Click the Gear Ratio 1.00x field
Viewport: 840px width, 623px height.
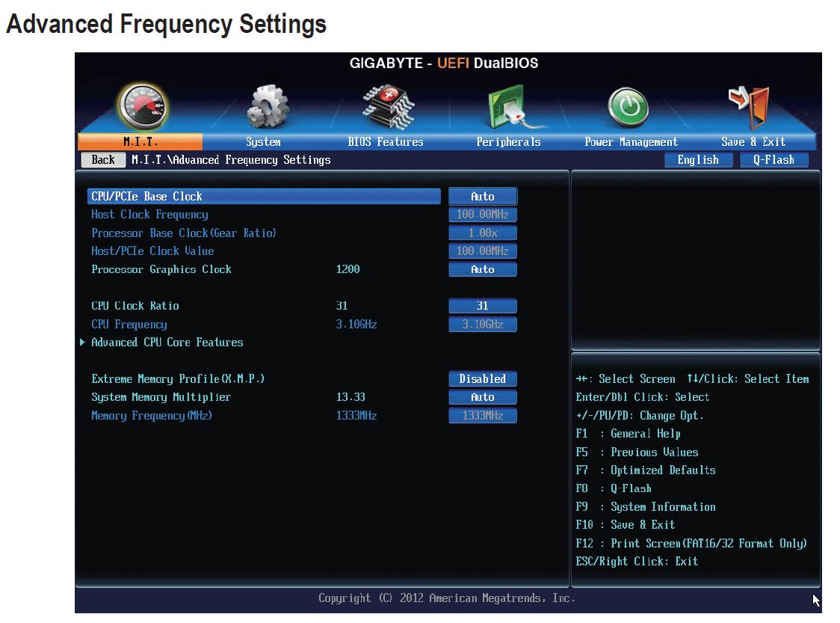tap(483, 233)
